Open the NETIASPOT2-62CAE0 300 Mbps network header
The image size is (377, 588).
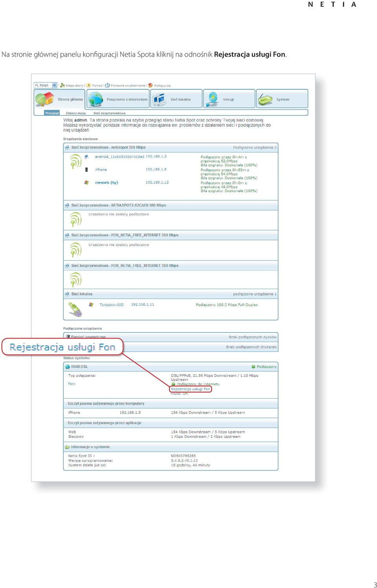[171, 205]
